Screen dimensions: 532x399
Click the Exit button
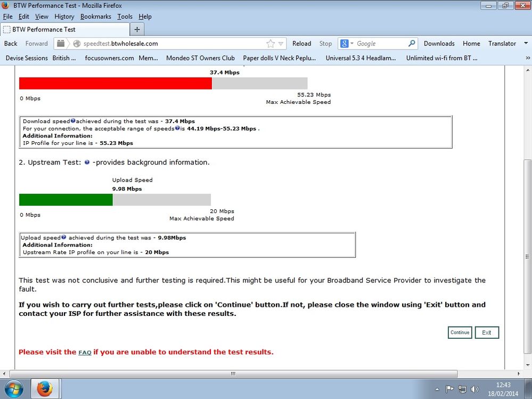[487, 332]
